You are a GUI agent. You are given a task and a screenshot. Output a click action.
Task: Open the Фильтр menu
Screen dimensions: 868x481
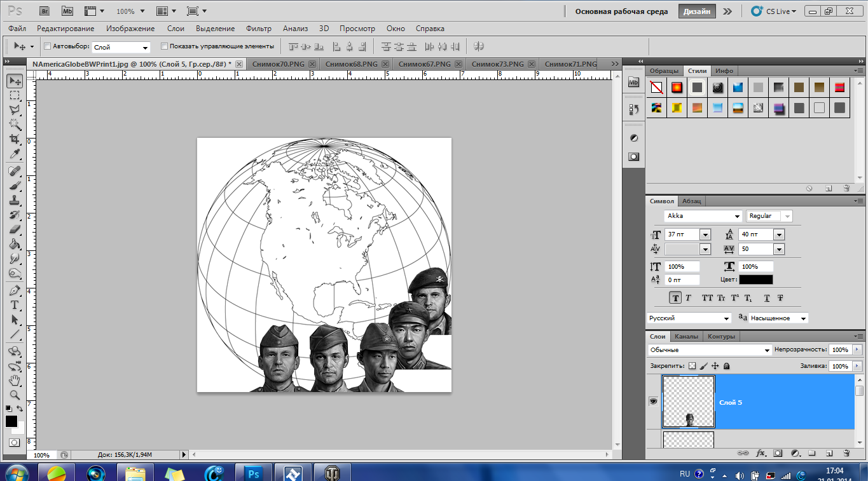point(258,29)
